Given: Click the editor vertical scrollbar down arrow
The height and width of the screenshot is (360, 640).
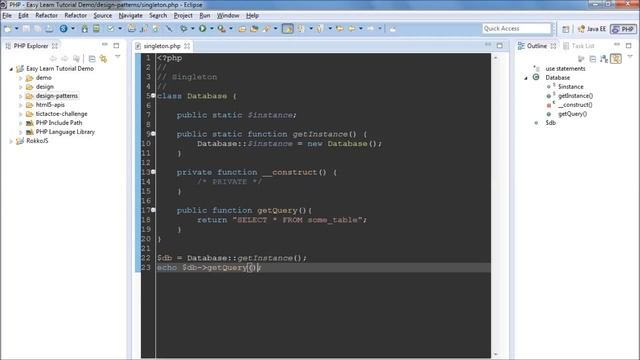Looking at the screenshot, I should (496, 354).
